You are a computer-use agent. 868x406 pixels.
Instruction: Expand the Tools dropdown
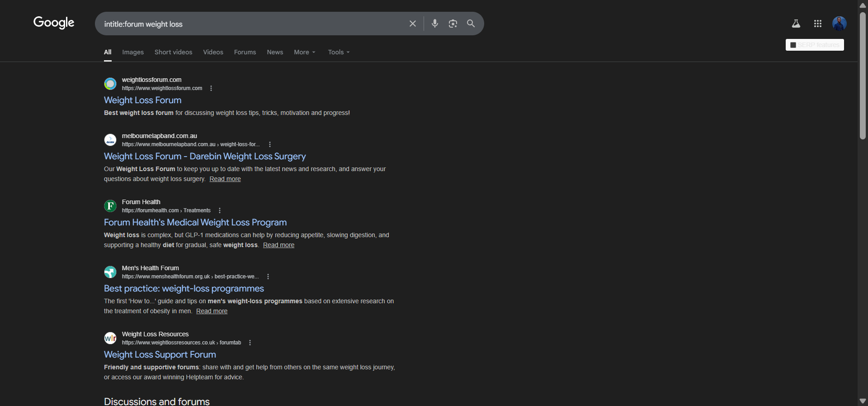tap(339, 52)
